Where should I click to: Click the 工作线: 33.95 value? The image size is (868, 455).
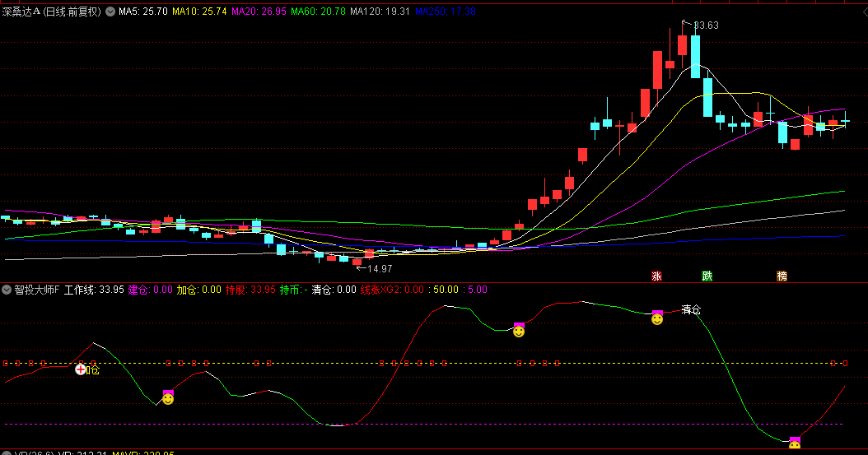[x=94, y=290]
